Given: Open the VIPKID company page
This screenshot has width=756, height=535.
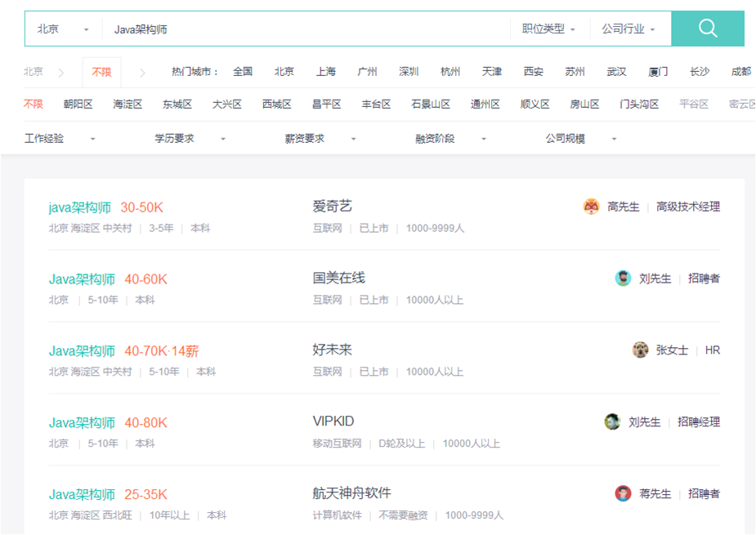Looking at the screenshot, I should 333,421.
